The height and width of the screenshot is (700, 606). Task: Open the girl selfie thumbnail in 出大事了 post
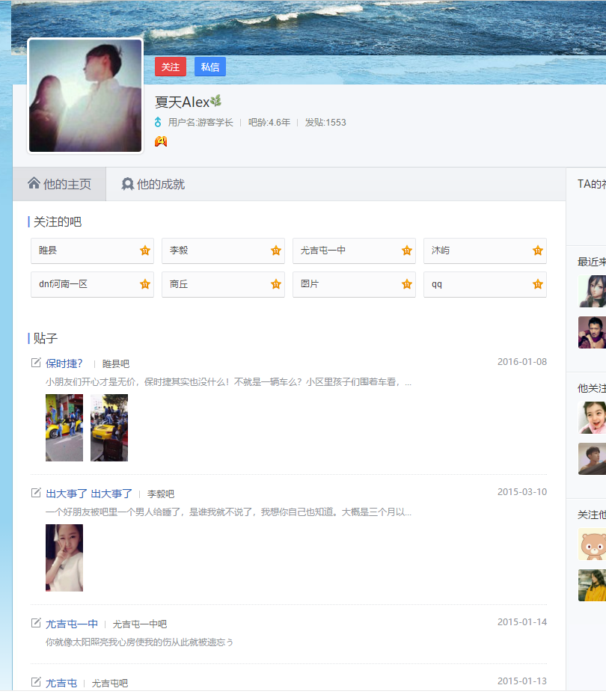coord(64,558)
